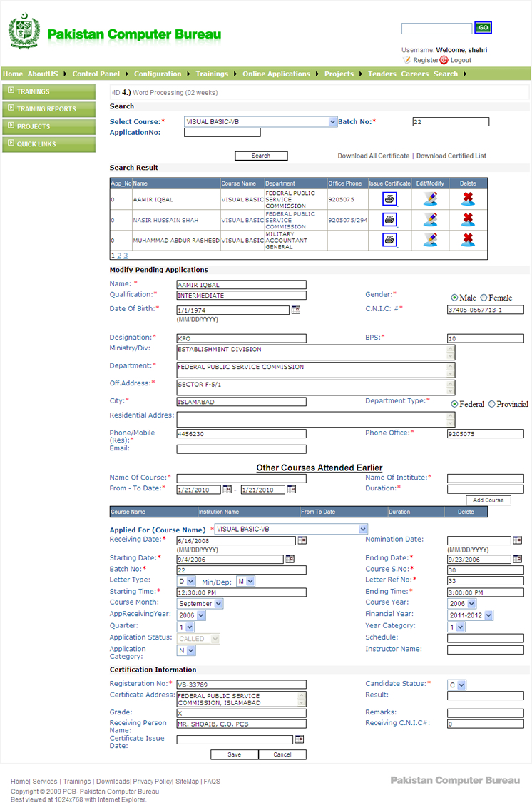Delete the NASIR HUSSAIN SHAH record
Image resolution: width=532 pixels, height=803 pixels.
(x=468, y=220)
